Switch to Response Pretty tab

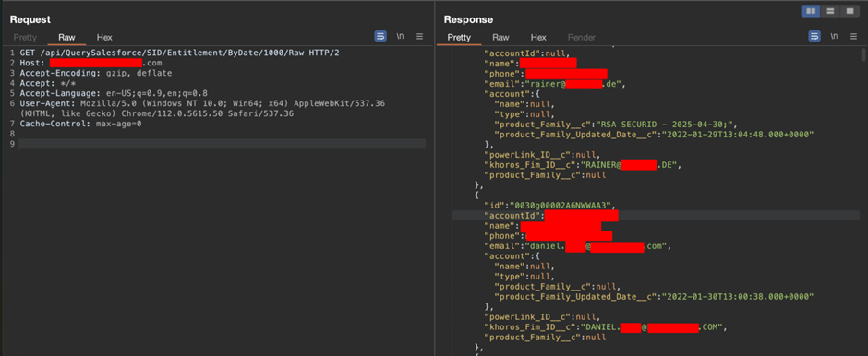tap(459, 38)
